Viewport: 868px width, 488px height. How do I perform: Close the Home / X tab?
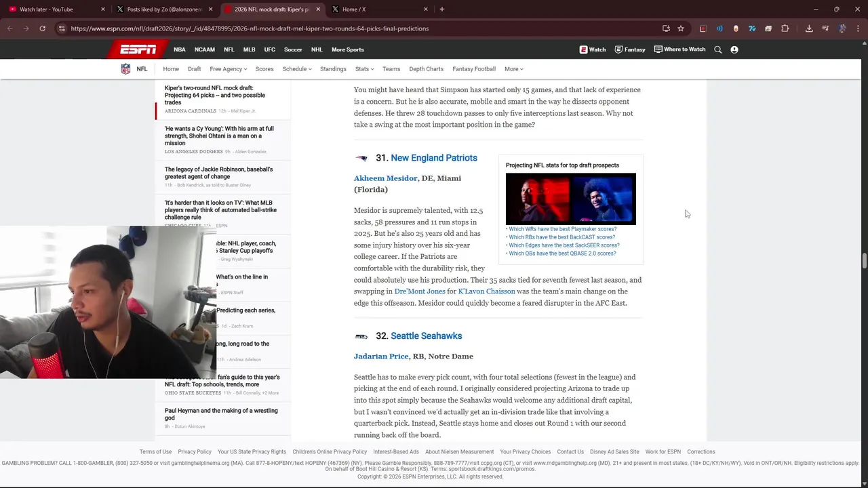point(426,9)
